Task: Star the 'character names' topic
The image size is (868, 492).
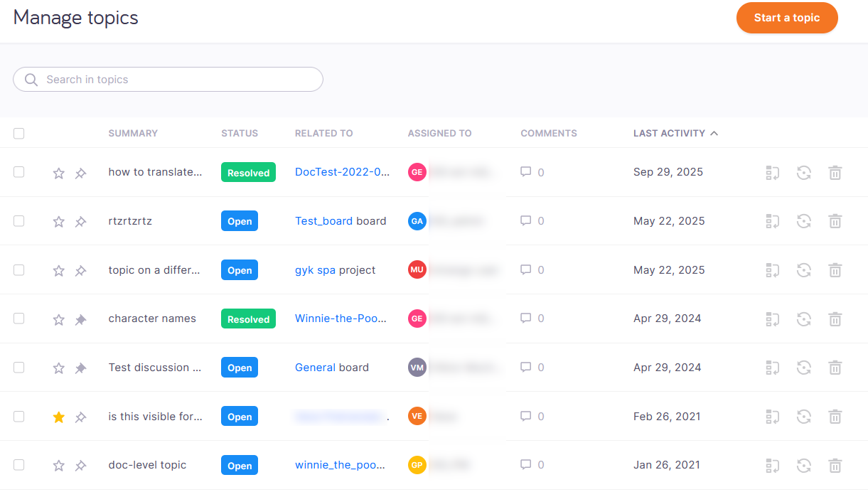Action: point(59,319)
